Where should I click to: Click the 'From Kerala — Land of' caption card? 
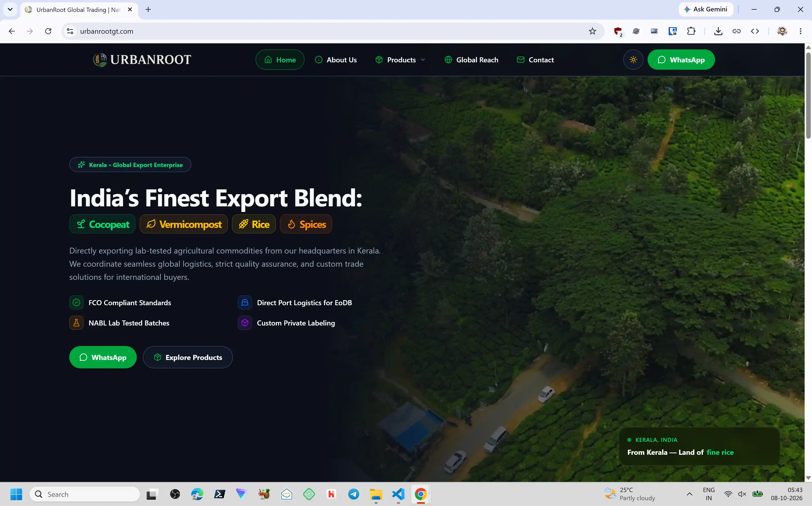(x=699, y=446)
